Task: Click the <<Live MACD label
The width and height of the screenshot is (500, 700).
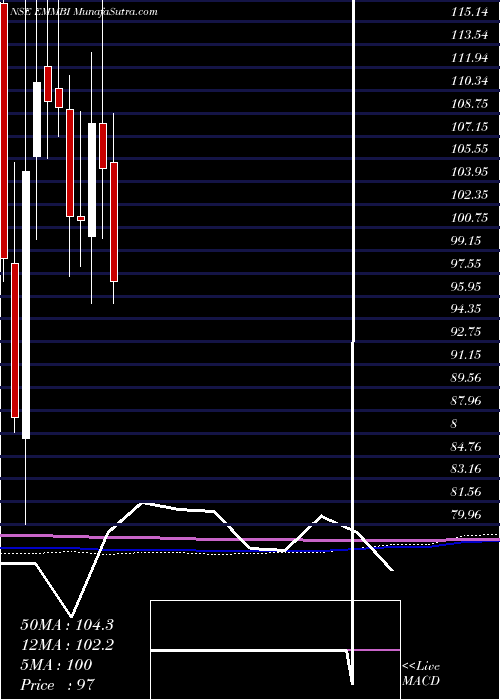Action: click(x=421, y=674)
